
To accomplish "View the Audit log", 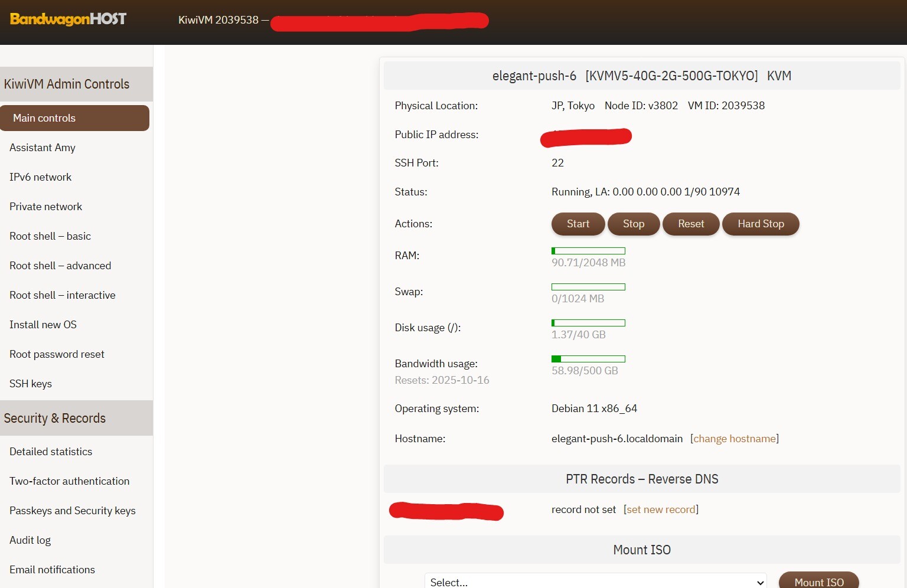I will (x=30, y=540).
